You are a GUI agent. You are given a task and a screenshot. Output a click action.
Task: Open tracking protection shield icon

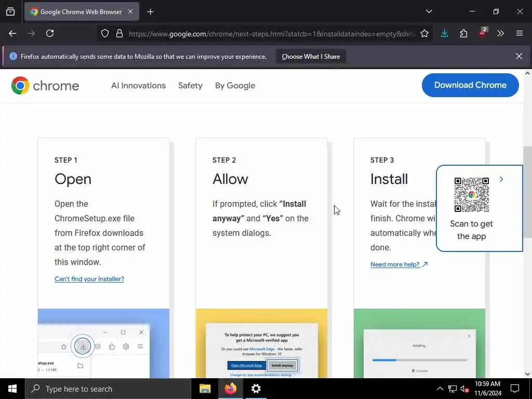[x=105, y=33]
